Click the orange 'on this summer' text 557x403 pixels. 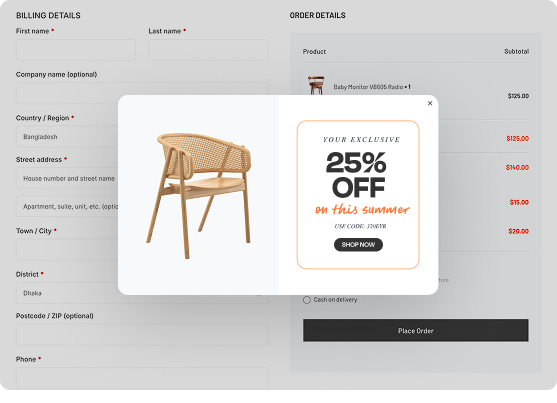[x=362, y=209]
